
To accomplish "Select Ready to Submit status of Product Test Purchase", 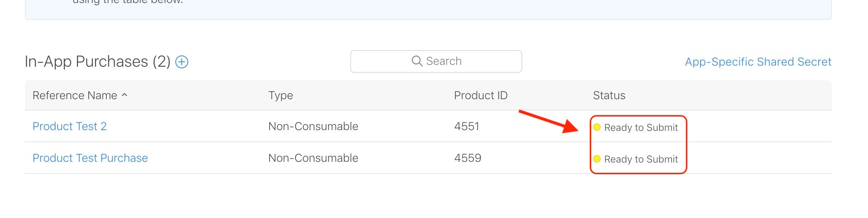I will (641, 160).
